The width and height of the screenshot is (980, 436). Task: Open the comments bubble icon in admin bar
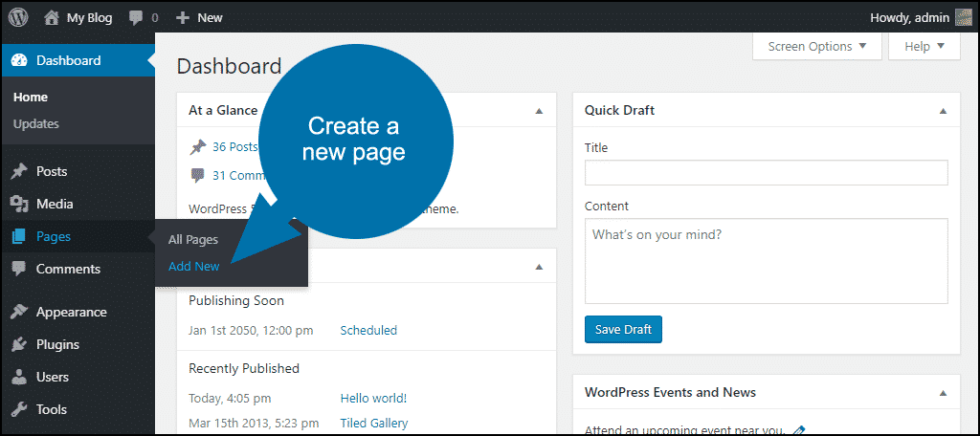[x=136, y=18]
